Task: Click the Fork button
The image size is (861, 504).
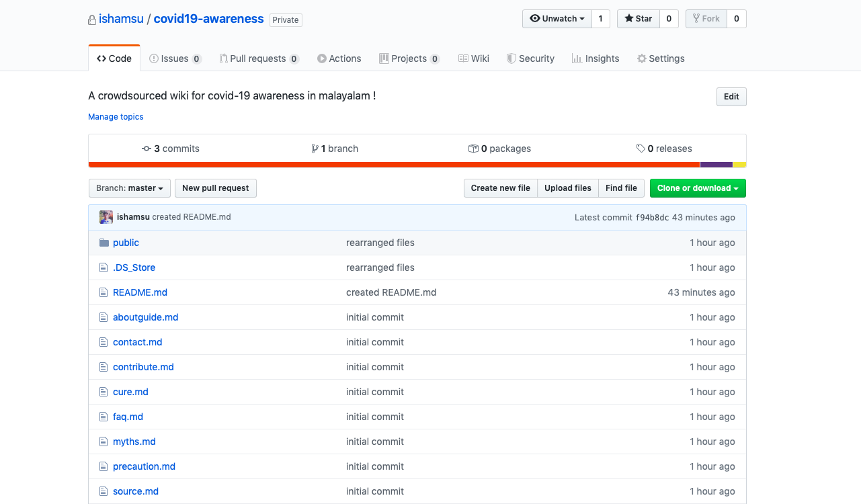Action: click(706, 19)
